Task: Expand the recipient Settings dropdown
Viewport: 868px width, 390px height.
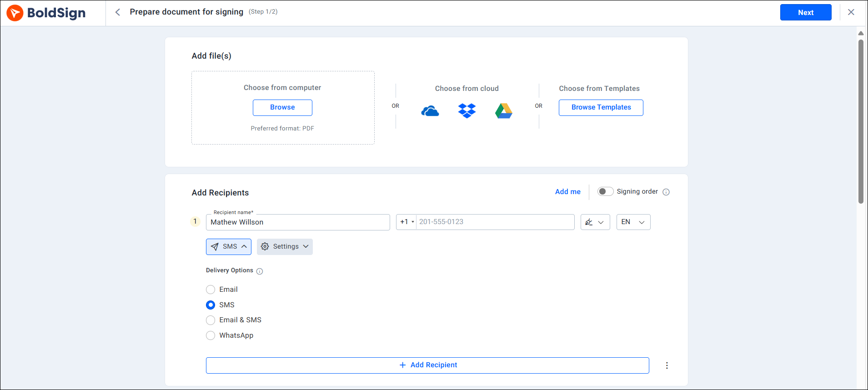Action: click(x=285, y=247)
